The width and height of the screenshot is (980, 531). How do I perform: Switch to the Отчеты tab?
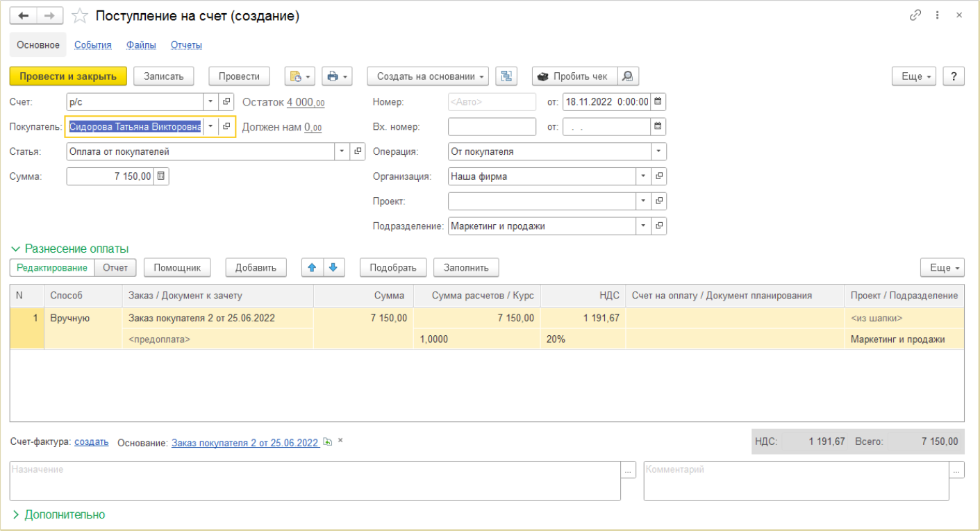[x=186, y=45]
